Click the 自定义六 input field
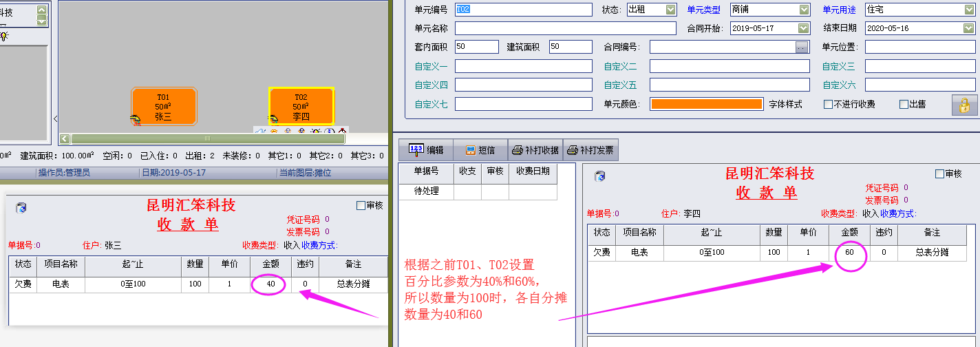Viewport: 980px width, 347px height. click(x=920, y=85)
